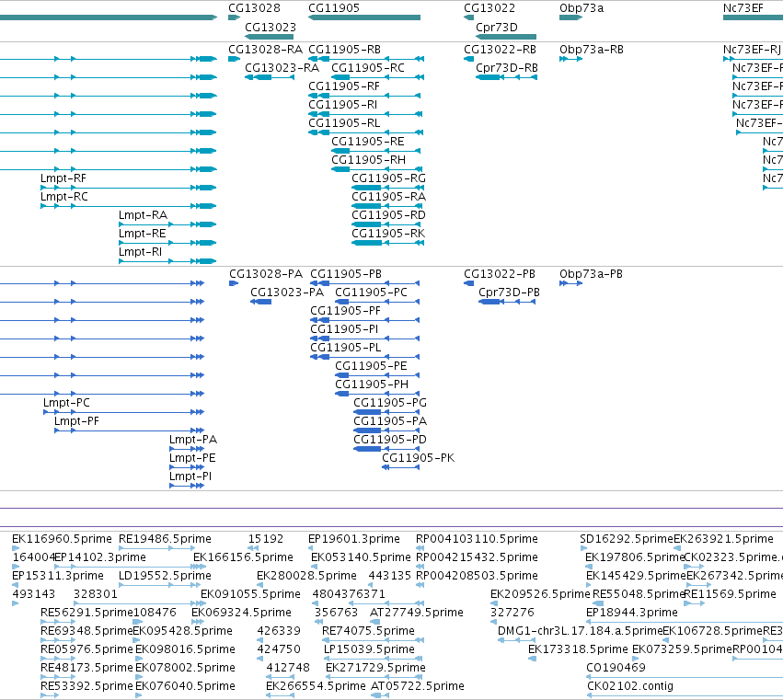Viewport: 783px width, 700px height.
Task: Click protein Lmpt-PA
Action: pyautogui.click(x=193, y=440)
